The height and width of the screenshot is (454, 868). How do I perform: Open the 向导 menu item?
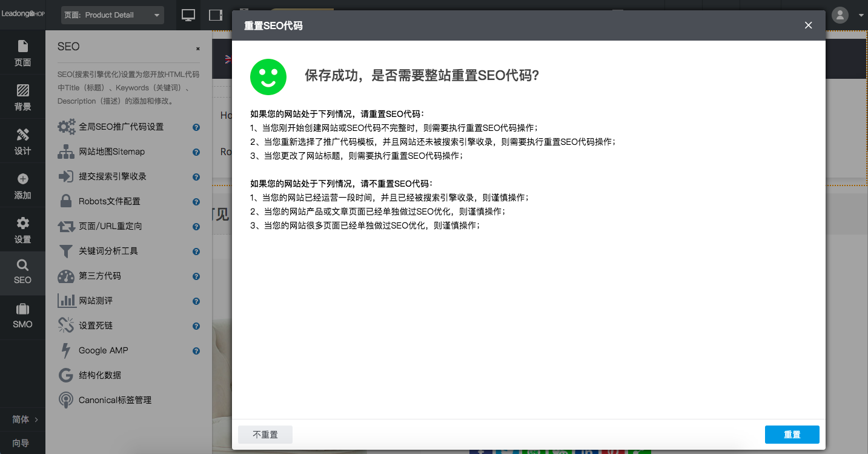pos(22,443)
